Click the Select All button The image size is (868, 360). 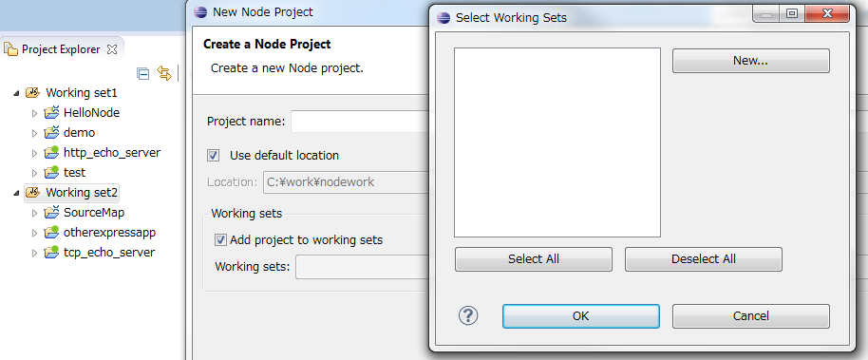coord(534,258)
